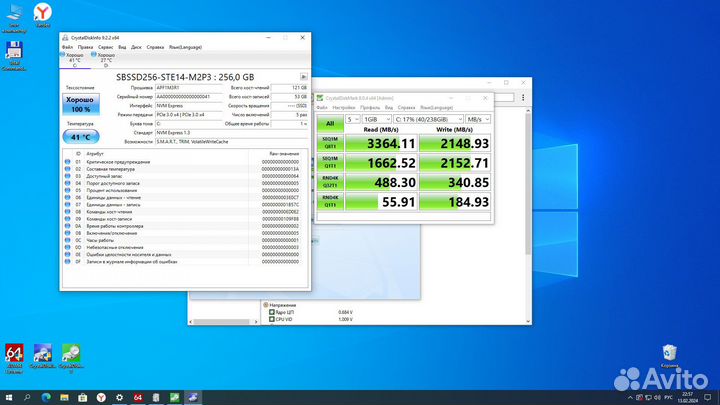Image resolution: width=720 pixels, height=405 pixels.
Task: Open the Yandex browser desktop shortcut
Action: pyautogui.click(x=43, y=13)
